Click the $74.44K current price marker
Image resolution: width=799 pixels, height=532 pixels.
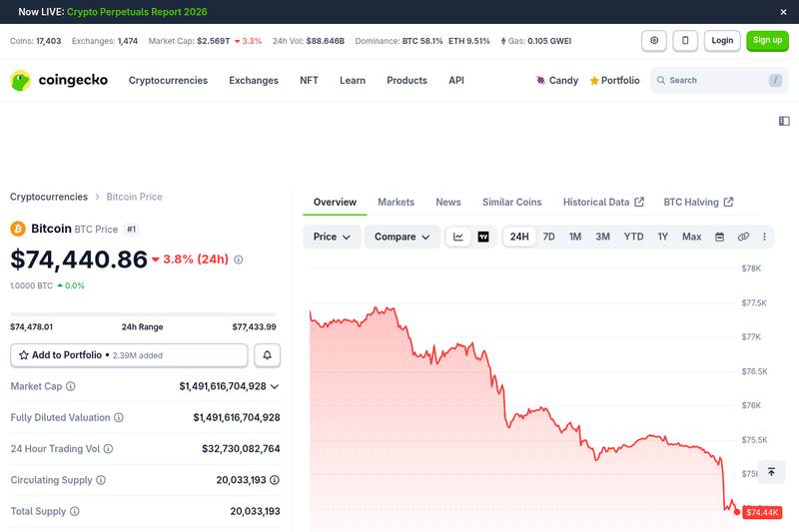(x=762, y=512)
